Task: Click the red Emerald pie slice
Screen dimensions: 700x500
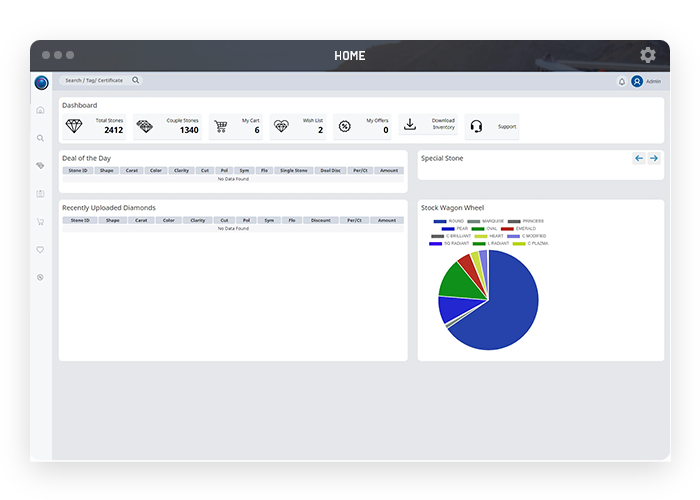Action: 470,268
